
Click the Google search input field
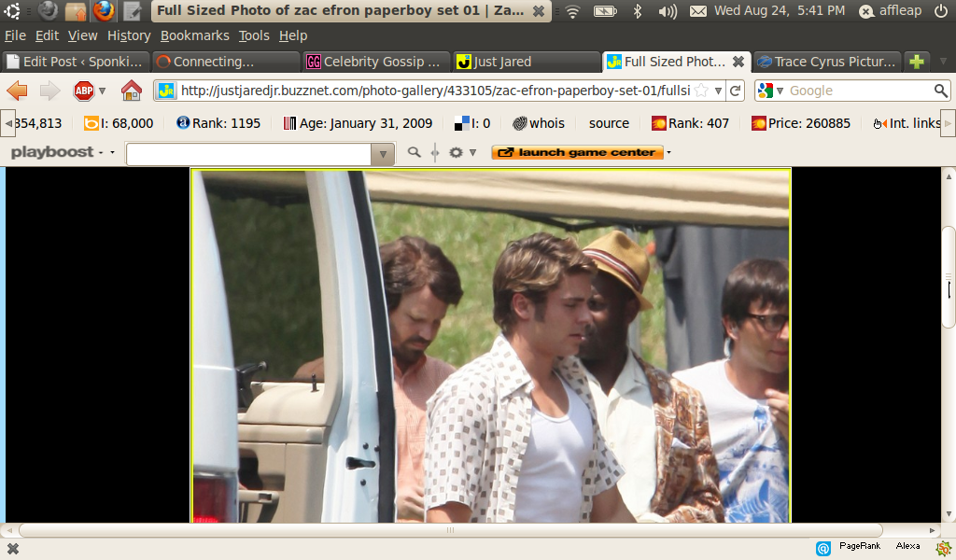pos(860,91)
